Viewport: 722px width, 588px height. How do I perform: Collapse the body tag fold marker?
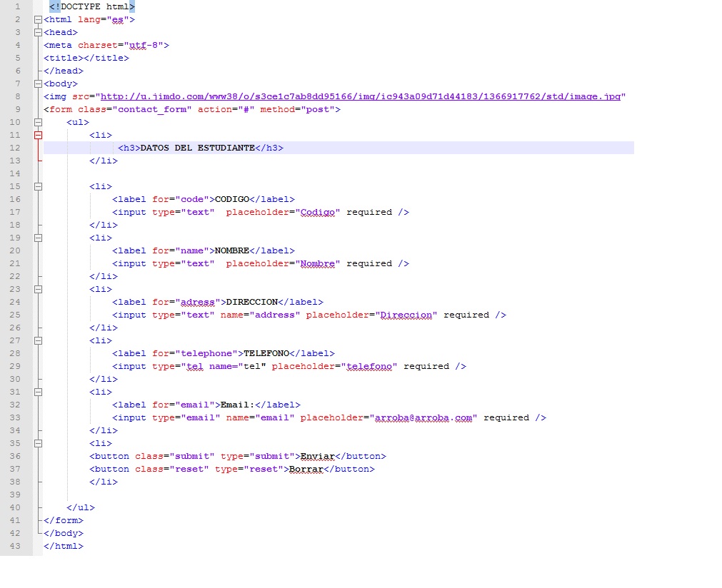[39, 84]
